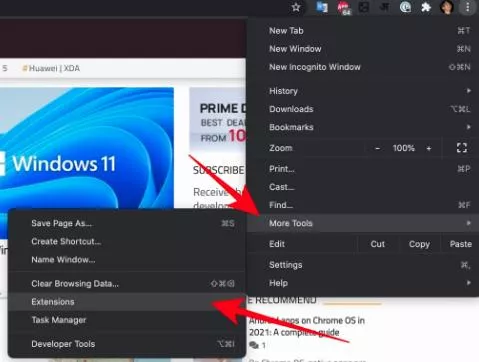Expand the Help submenu

click(363, 283)
